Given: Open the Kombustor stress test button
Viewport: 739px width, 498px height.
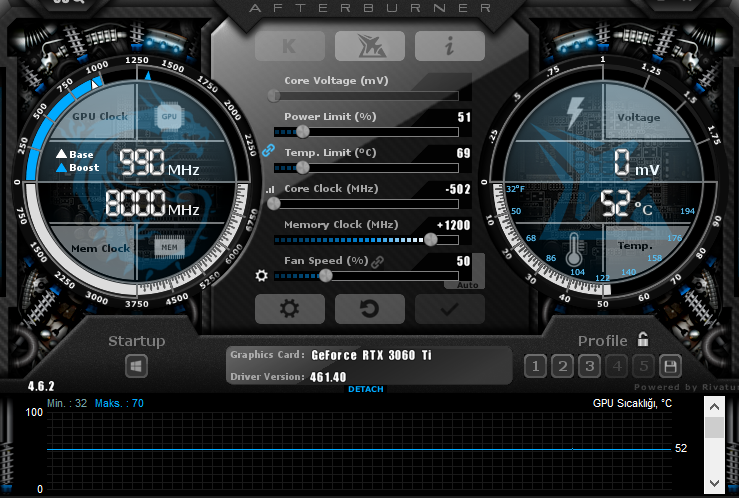Looking at the screenshot, I should 289,46.
